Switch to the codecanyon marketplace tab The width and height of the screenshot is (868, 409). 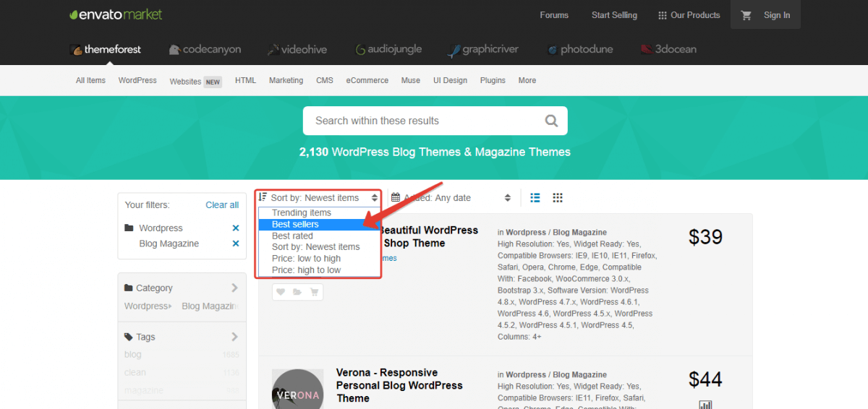[x=205, y=49]
